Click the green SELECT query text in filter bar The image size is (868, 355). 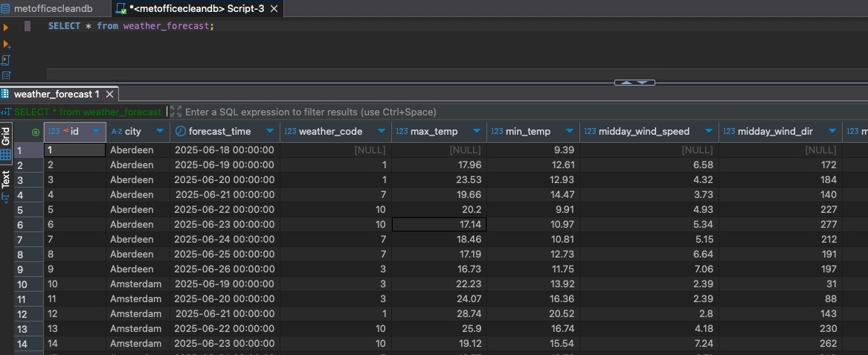click(88, 112)
